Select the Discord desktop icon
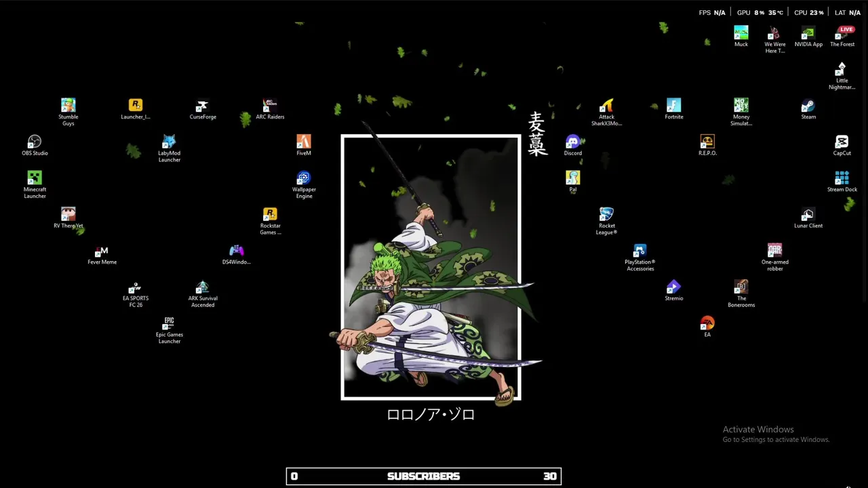This screenshot has width=868, height=488. [x=572, y=145]
